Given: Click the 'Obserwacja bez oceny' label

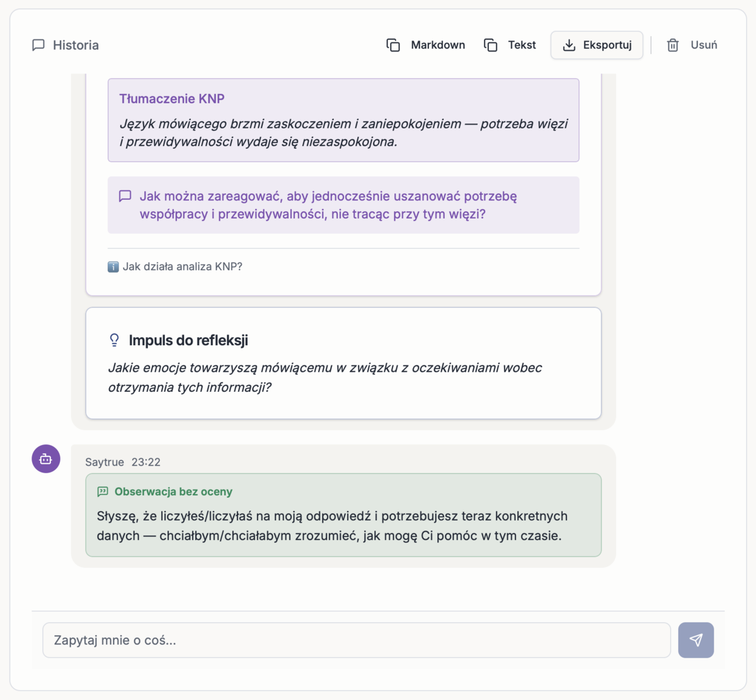Looking at the screenshot, I should coord(173,491).
